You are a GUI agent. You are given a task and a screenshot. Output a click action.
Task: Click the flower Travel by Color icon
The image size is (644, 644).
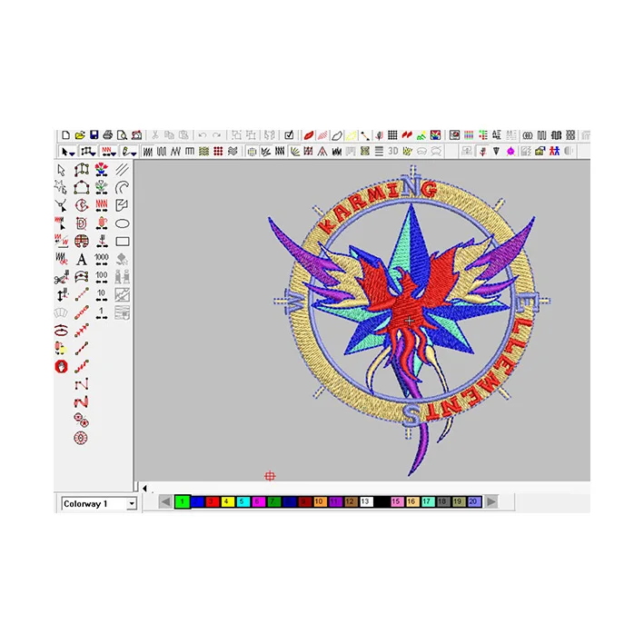pyautogui.click(x=102, y=170)
